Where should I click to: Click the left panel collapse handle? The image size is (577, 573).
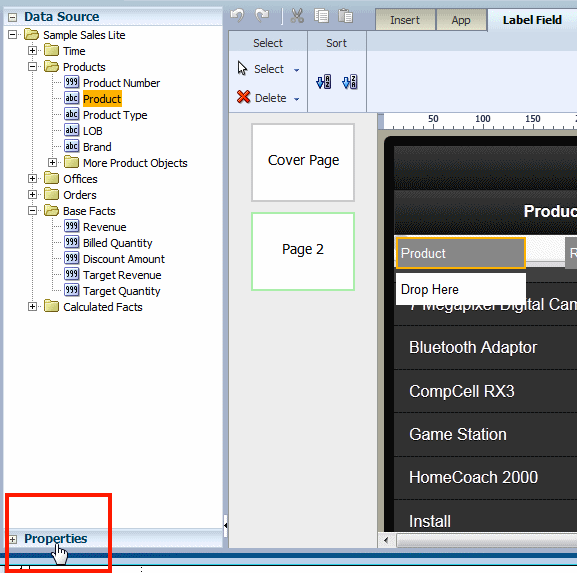225,525
